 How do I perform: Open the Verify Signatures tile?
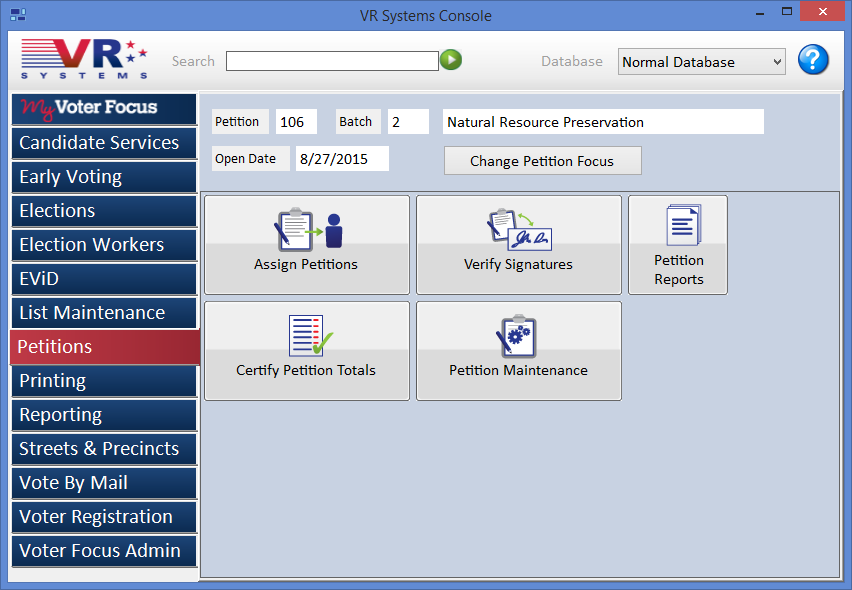518,245
